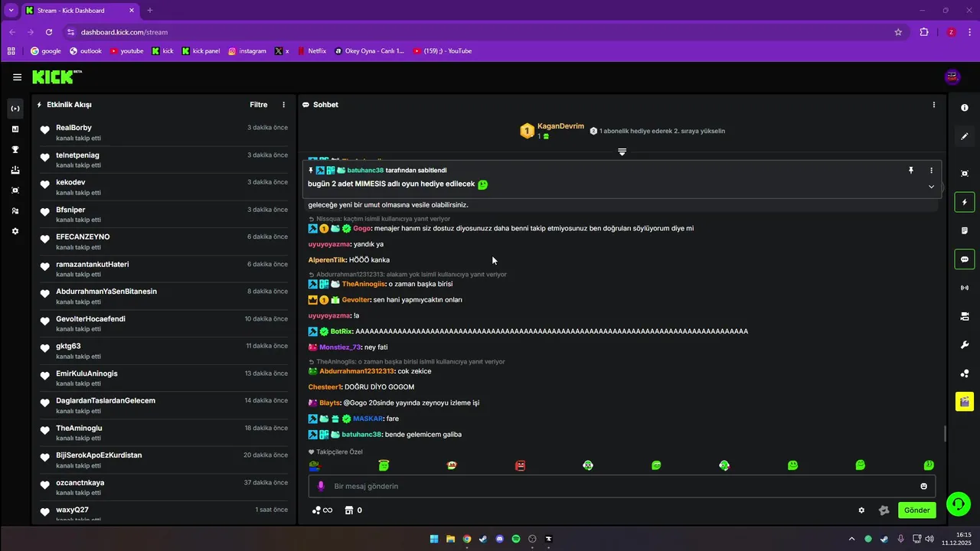The height and width of the screenshot is (551, 980).
Task: Click the document notes icon in right sidebar
Action: [x=965, y=230]
